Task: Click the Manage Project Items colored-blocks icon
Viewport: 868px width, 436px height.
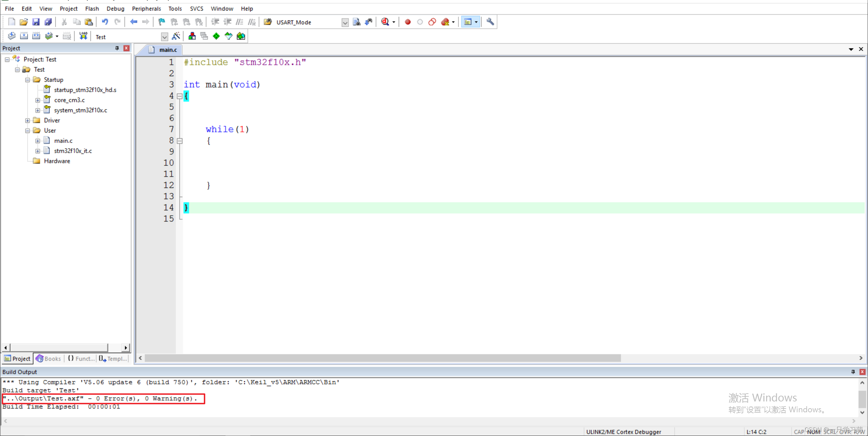Action: [x=192, y=36]
